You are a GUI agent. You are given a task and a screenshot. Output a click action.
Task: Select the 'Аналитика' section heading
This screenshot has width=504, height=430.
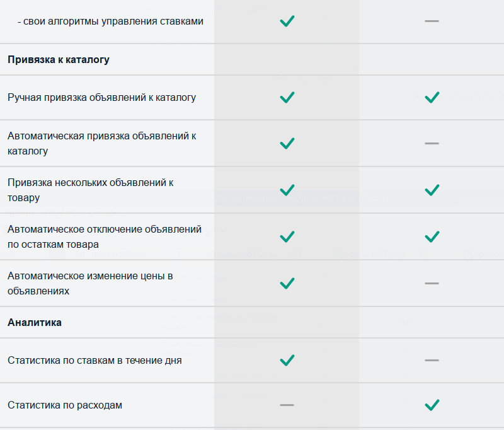click(35, 322)
